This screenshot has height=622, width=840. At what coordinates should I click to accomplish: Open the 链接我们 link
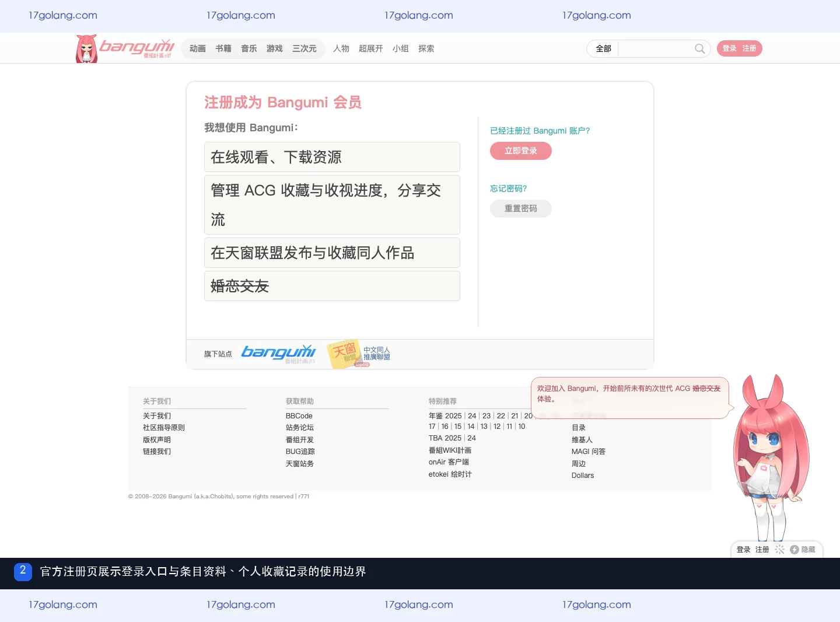click(157, 452)
